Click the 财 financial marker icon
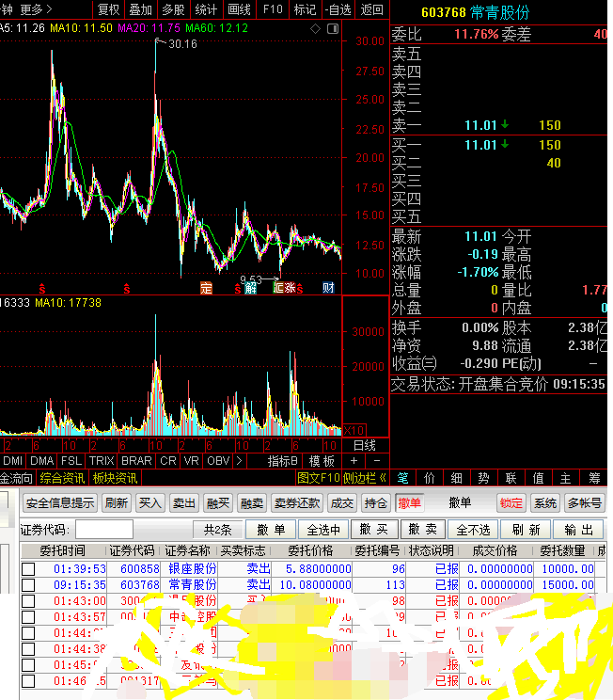Viewport: 613px width, 700px height. 328,288
